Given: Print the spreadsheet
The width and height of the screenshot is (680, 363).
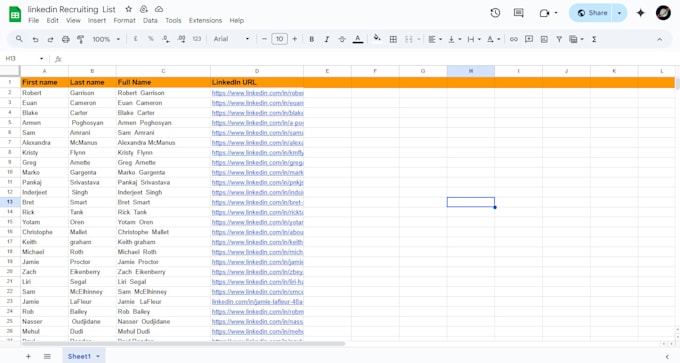Looking at the screenshot, I should [65, 39].
